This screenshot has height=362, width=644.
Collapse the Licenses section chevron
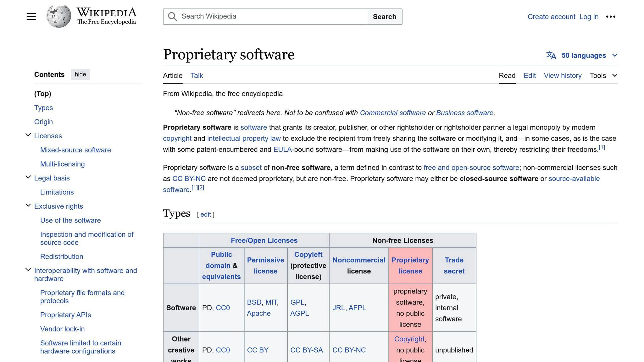[x=28, y=134]
